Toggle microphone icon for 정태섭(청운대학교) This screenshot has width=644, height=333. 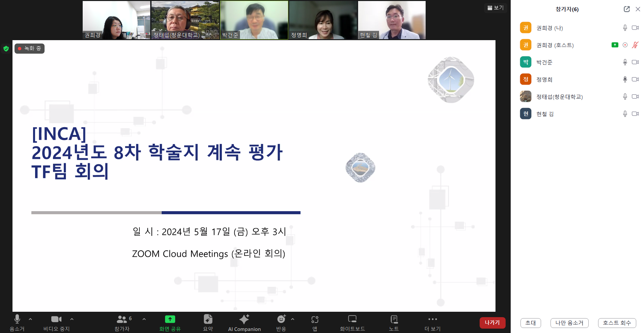tap(625, 96)
